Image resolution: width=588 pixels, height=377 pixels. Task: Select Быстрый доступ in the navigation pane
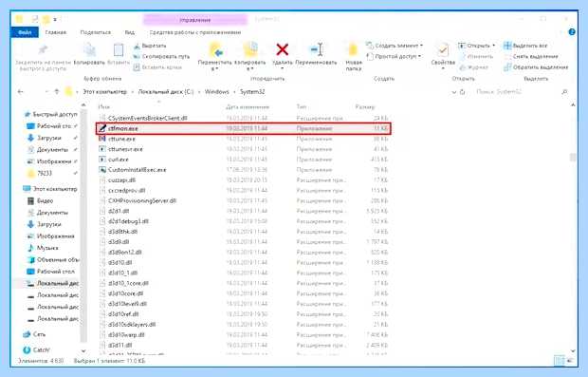[x=50, y=114]
